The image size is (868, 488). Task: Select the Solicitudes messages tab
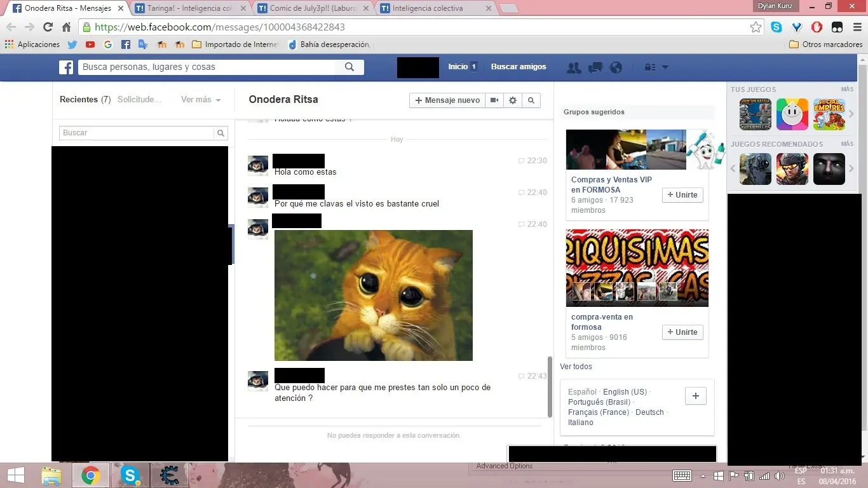coord(139,100)
